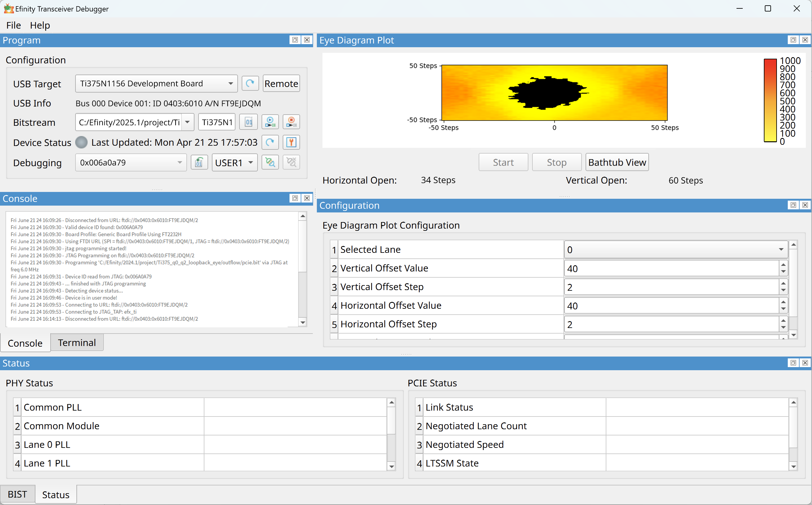Click the stop programming icon
This screenshot has width=812, height=505.
pos(291,122)
